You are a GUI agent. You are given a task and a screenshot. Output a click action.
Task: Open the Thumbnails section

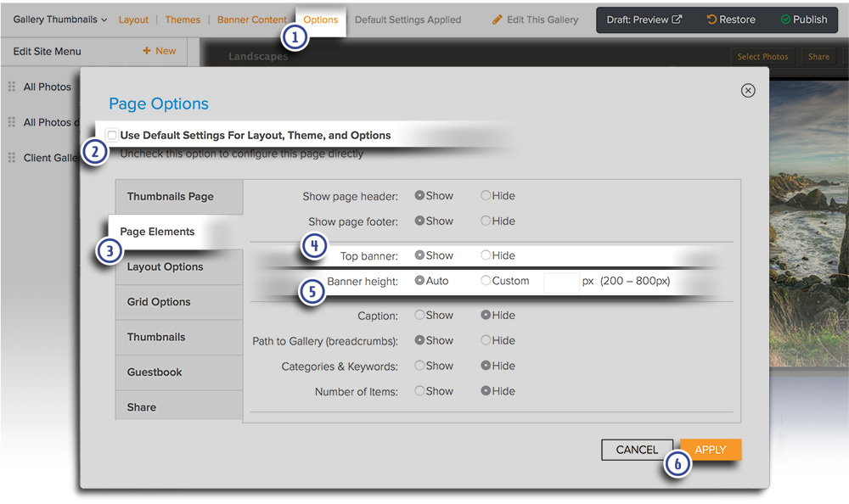click(x=178, y=337)
